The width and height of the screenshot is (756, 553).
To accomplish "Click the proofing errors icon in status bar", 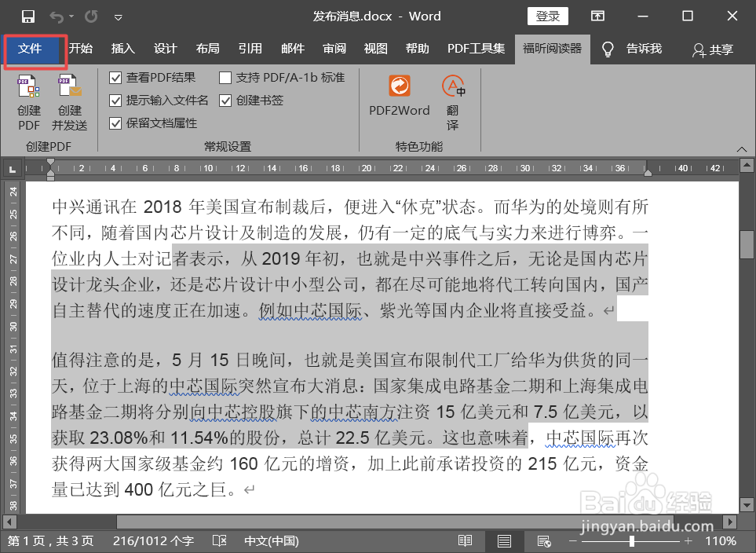I will tap(220, 540).
